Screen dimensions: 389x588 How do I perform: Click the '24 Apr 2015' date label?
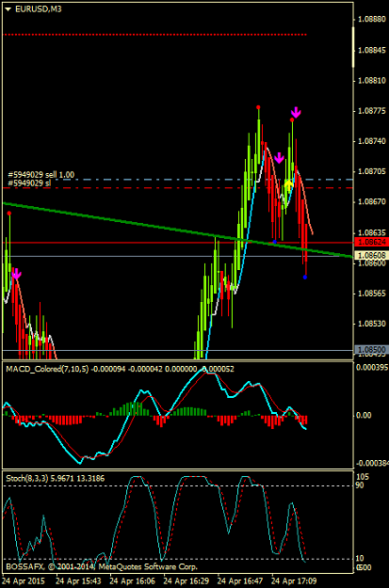(x=24, y=580)
